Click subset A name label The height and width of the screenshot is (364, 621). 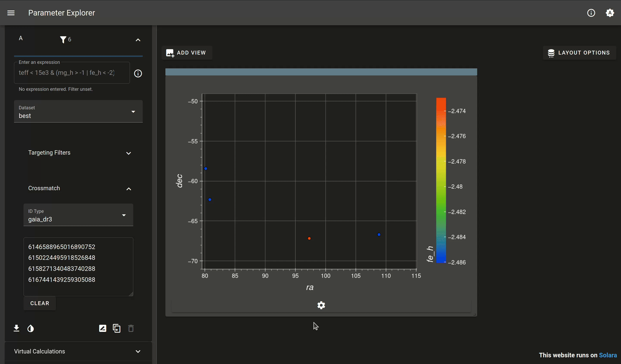tap(21, 38)
